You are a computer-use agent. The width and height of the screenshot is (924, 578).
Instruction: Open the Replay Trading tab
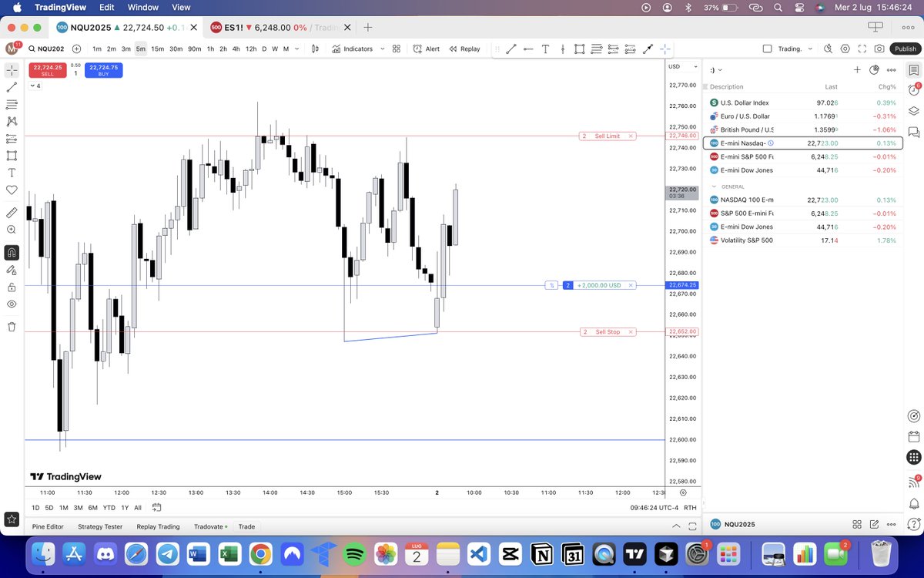(x=158, y=527)
